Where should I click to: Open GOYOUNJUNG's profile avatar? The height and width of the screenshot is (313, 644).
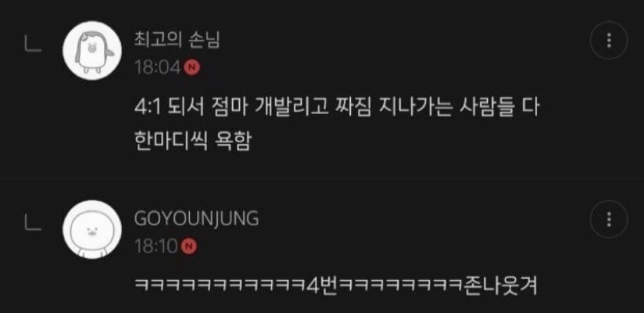(92, 229)
